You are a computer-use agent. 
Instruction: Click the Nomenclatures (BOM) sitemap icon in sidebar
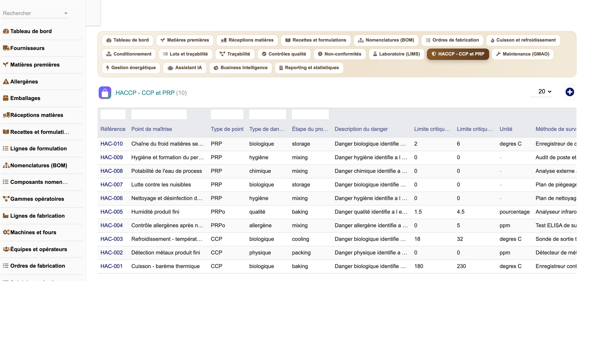coord(6,165)
